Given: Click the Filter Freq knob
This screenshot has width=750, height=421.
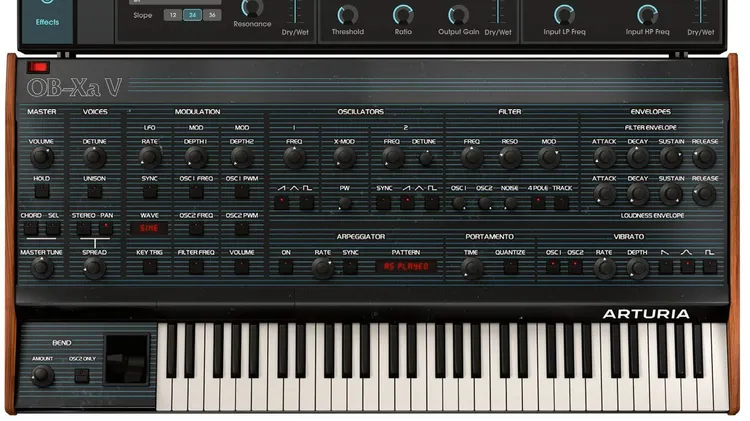Looking at the screenshot, I should (x=472, y=157).
